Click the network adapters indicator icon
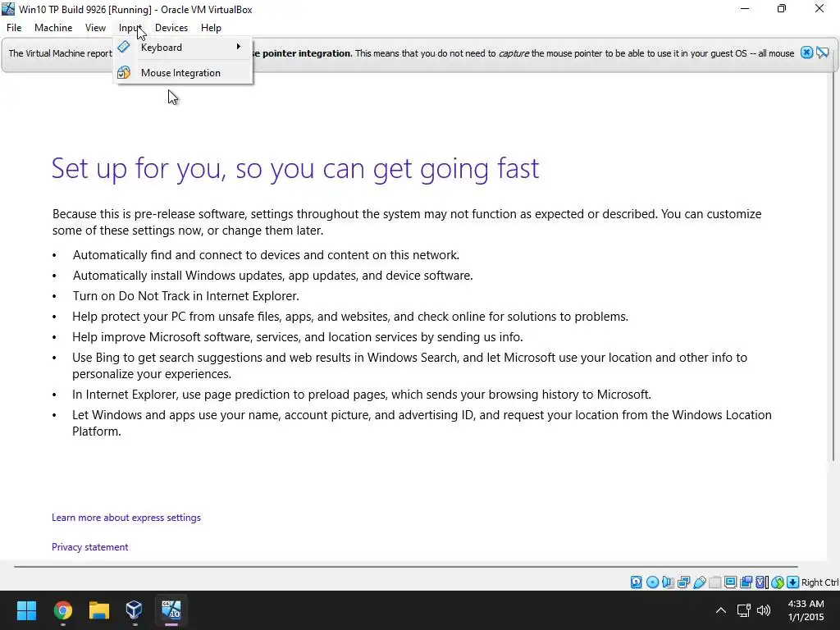This screenshot has height=630, width=840. pos(683,582)
